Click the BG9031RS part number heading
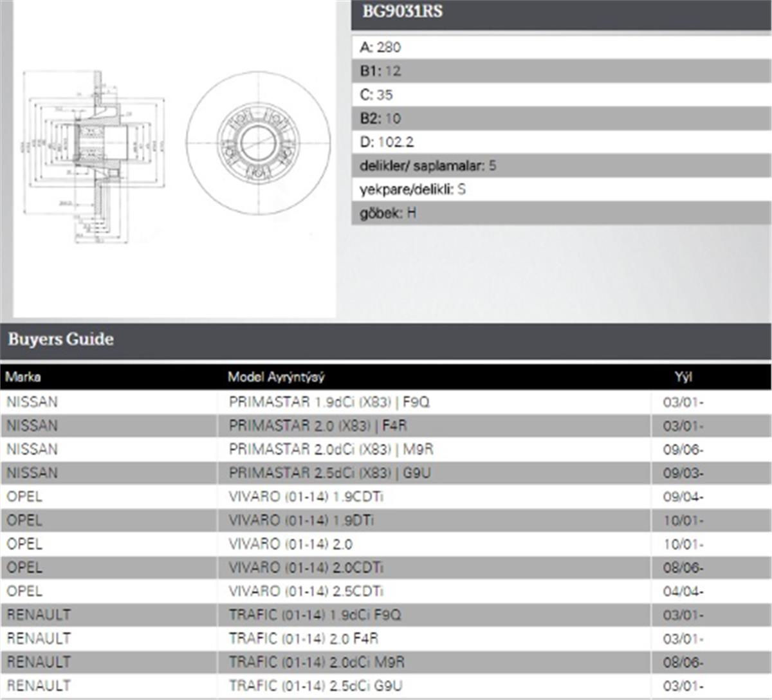772x700 pixels. coord(403,12)
